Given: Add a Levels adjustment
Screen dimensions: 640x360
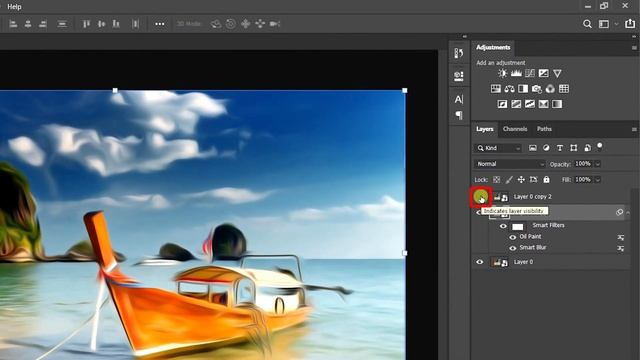Looking at the screenshot, I should tap(516, 73).
